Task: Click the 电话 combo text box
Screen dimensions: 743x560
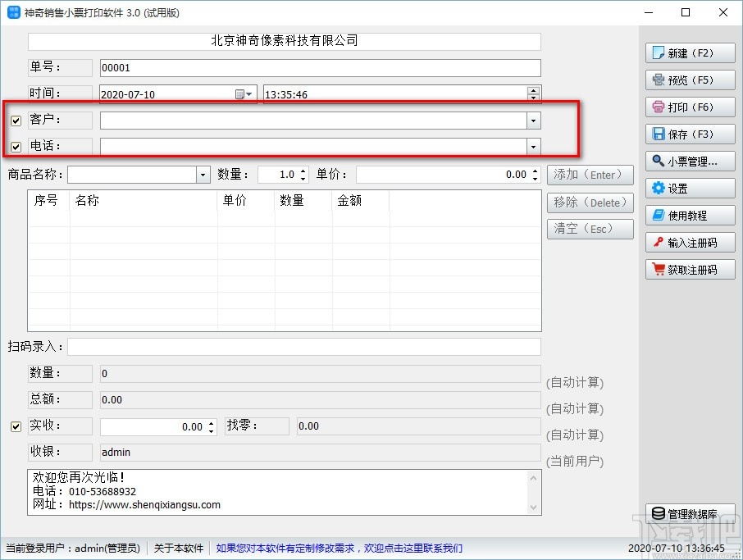Action: [x=313, y=147]
